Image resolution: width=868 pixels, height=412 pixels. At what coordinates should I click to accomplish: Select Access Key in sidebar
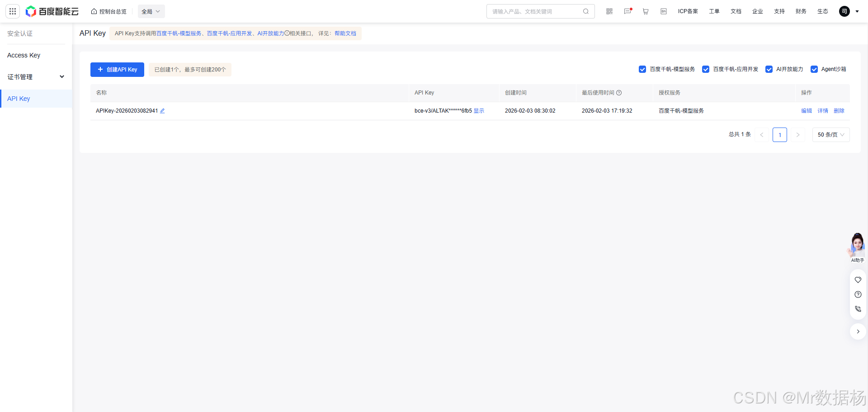(36, 55)
